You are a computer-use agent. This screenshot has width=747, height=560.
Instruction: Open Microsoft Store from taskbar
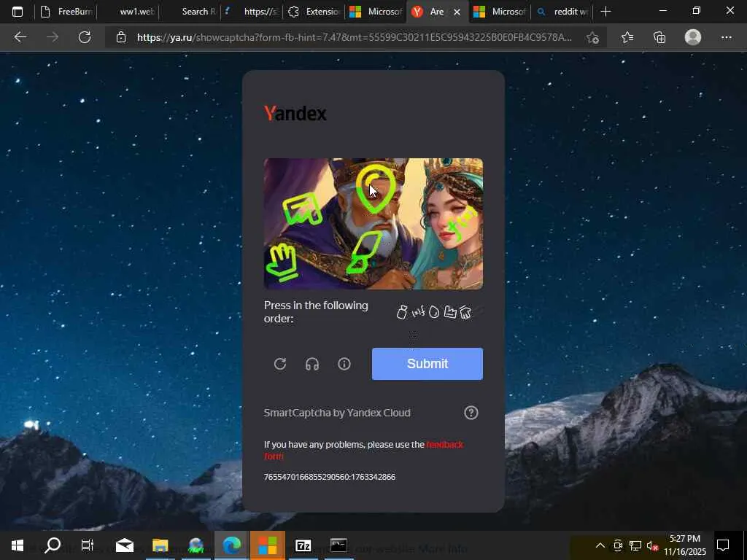point(267,545)
